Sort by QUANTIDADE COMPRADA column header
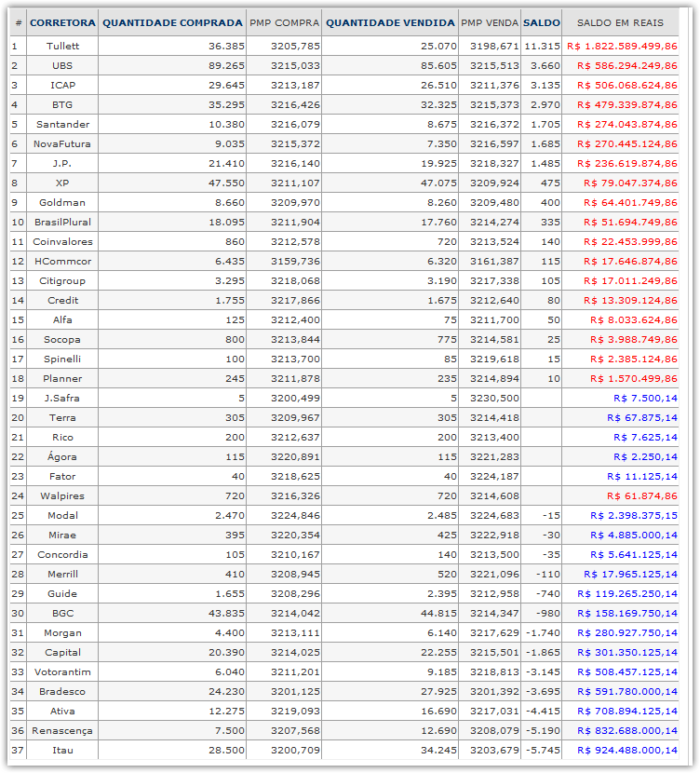700x773 pixels. click(172, 22)
